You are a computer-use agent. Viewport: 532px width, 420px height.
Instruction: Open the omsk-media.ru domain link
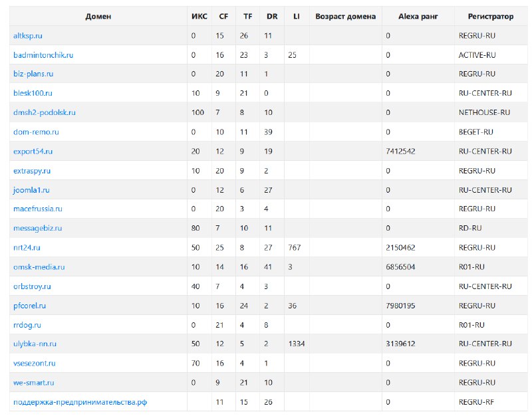tap(39, 266)
